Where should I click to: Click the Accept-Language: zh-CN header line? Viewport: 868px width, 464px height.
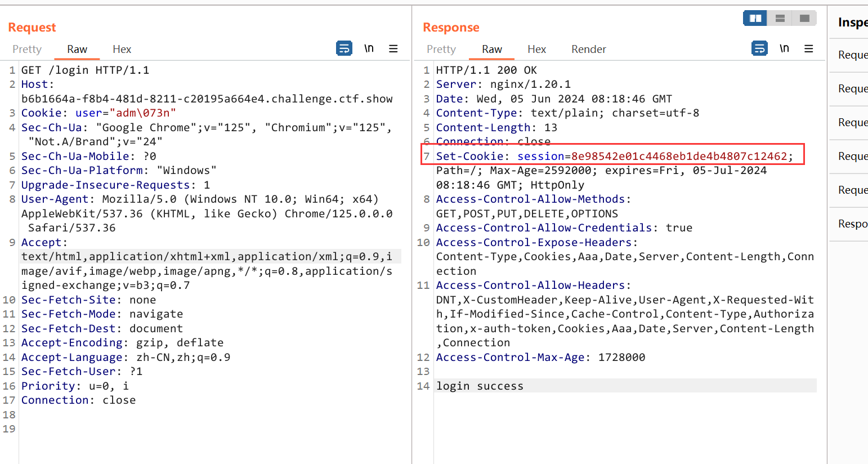[126, 358]
